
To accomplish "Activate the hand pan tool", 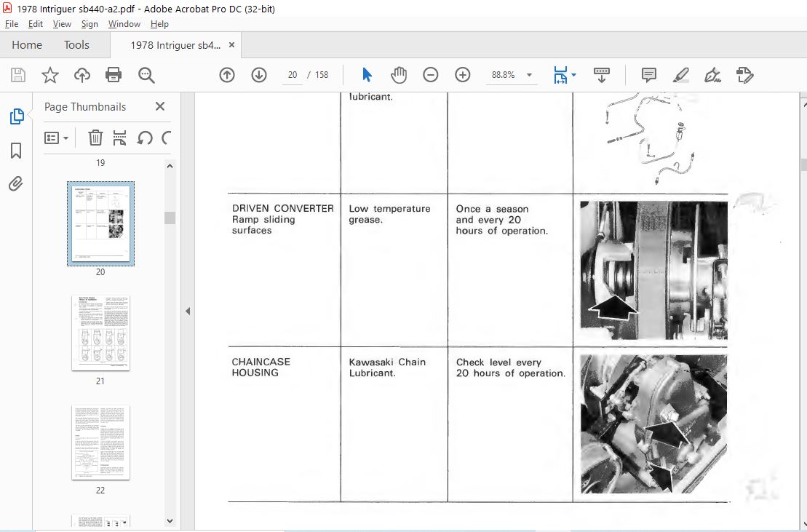I will point(398,75).
